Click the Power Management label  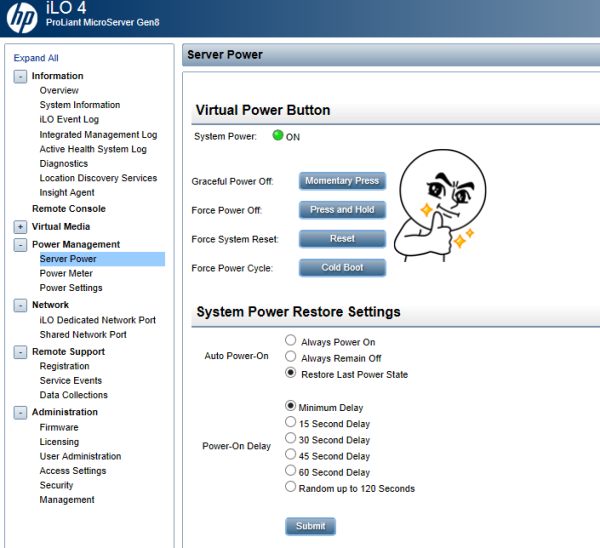pyautogui.click(x=76, y=245)
